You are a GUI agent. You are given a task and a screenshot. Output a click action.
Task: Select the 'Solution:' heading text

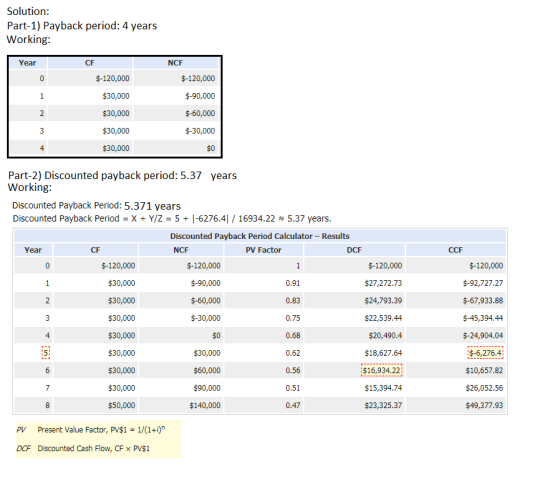[28, 11]
